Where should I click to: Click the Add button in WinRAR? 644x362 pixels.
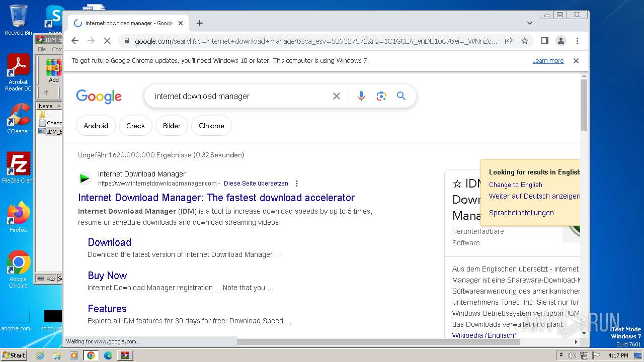pos(53,71)
